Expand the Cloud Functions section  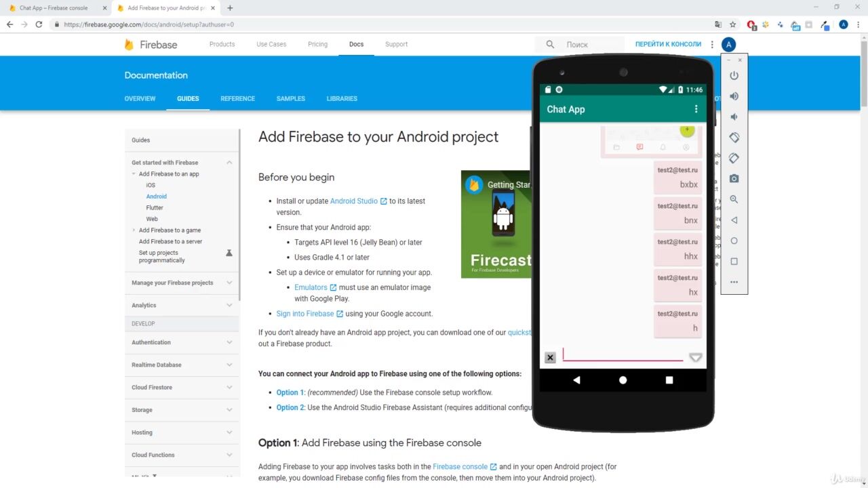point(229,455)
